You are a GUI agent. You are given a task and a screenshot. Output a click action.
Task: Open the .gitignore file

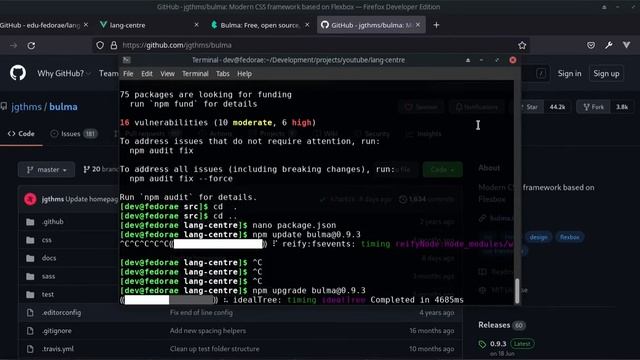pos(57,331)
